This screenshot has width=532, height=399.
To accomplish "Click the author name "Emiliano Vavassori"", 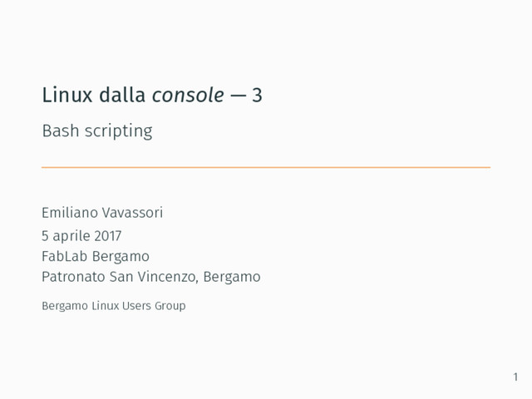I will 102,213.
